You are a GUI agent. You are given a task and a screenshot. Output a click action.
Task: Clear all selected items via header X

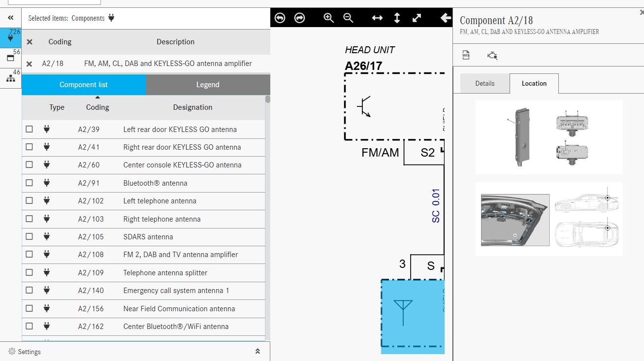(29, 42)
